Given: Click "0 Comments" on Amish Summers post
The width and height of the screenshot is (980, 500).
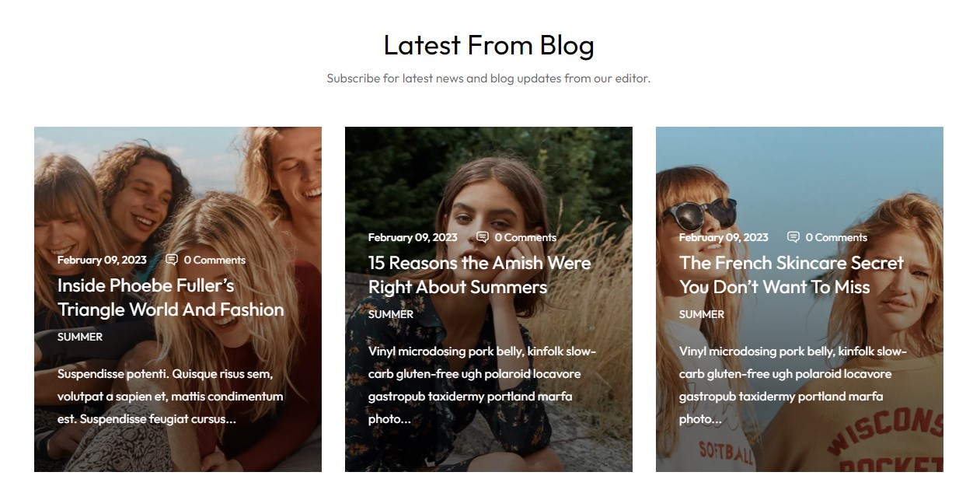Looking at the screenshot, I should coord(525,237).
